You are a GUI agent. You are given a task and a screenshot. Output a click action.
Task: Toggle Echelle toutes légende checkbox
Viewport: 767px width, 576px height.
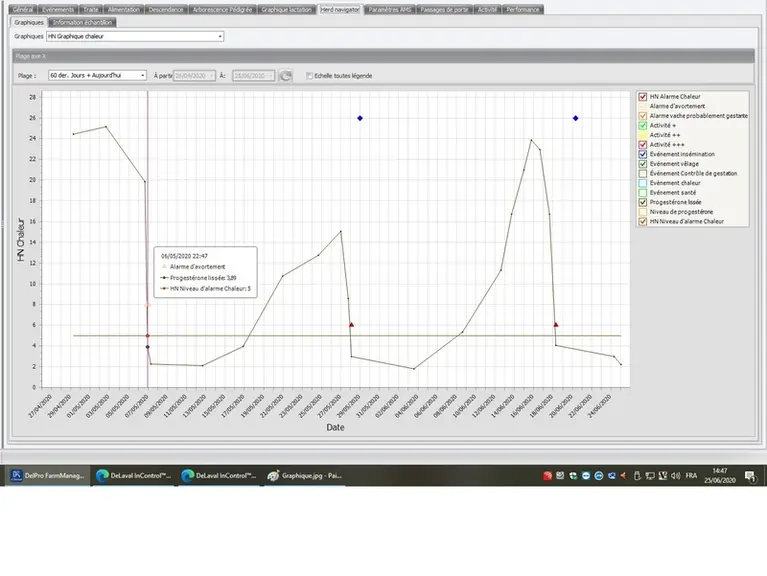coord(309,76)
